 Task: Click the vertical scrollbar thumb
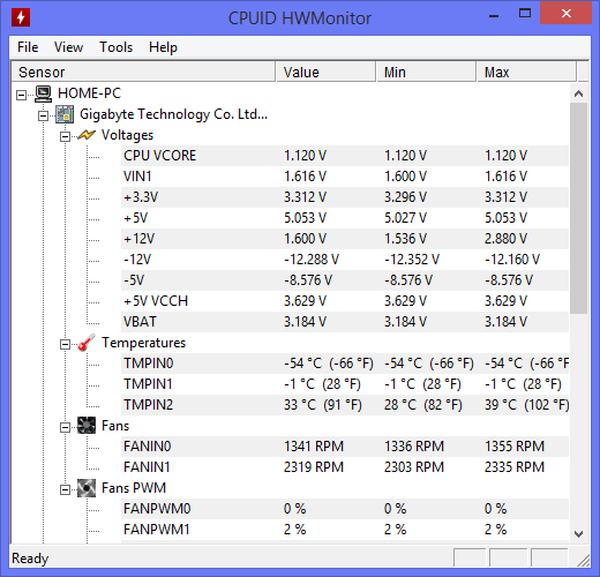coord(579,208)
